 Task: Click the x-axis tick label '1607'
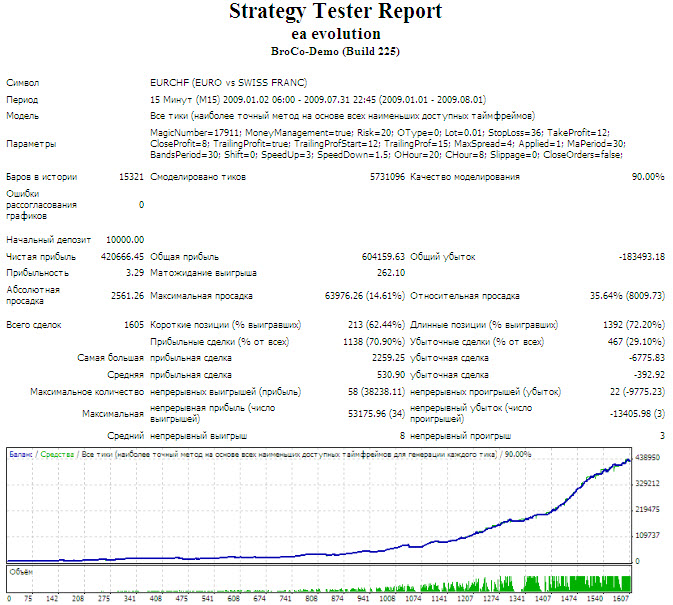621,599
